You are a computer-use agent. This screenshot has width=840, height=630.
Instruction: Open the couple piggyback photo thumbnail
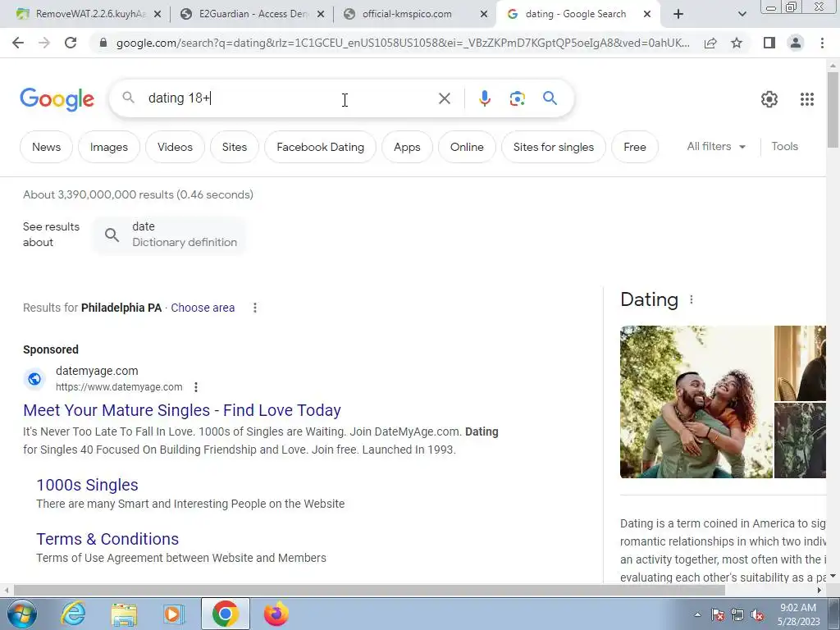pos(696,402)
